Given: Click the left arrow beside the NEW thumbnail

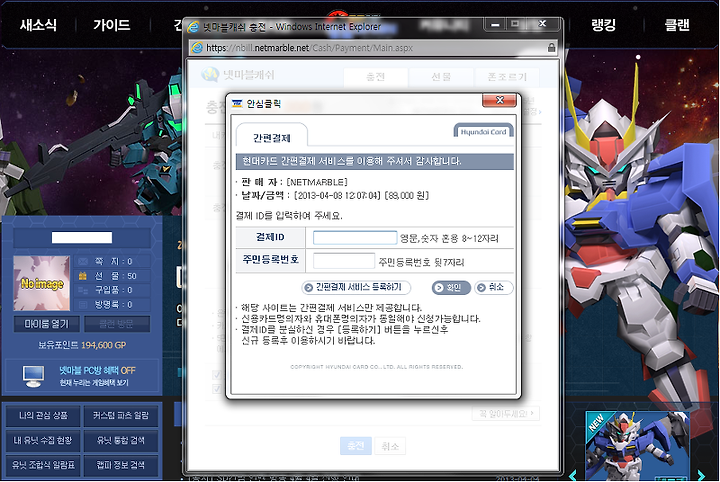Looking at the screenshot, I should (573, 475).
